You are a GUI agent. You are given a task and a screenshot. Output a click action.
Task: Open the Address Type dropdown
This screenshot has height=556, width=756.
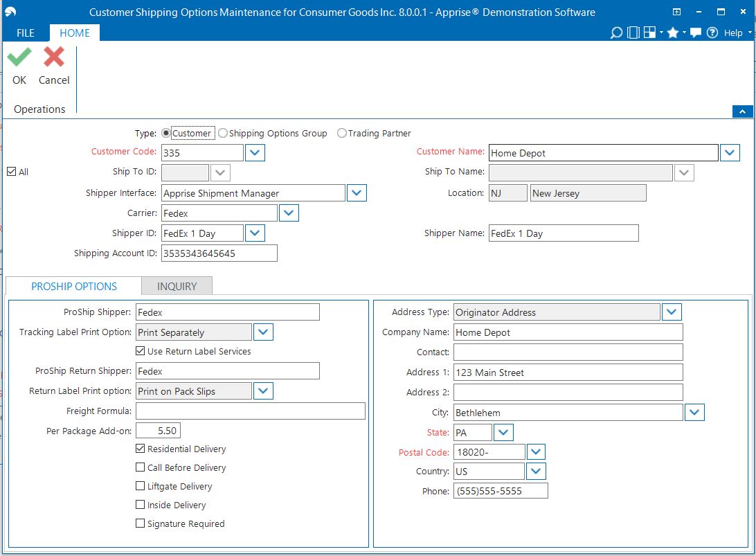click(672, 312)
